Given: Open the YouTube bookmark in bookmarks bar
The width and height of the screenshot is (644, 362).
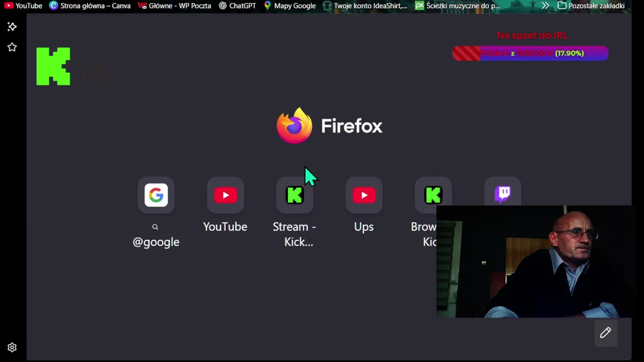Looking at the screenshot, I should pyautogui.click(x=23, y=6).
